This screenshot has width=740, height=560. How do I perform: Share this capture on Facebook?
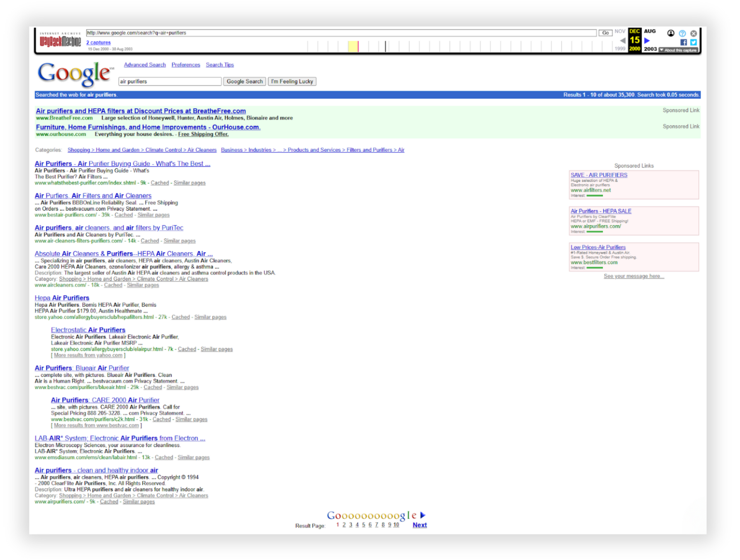tap(684, 42)
